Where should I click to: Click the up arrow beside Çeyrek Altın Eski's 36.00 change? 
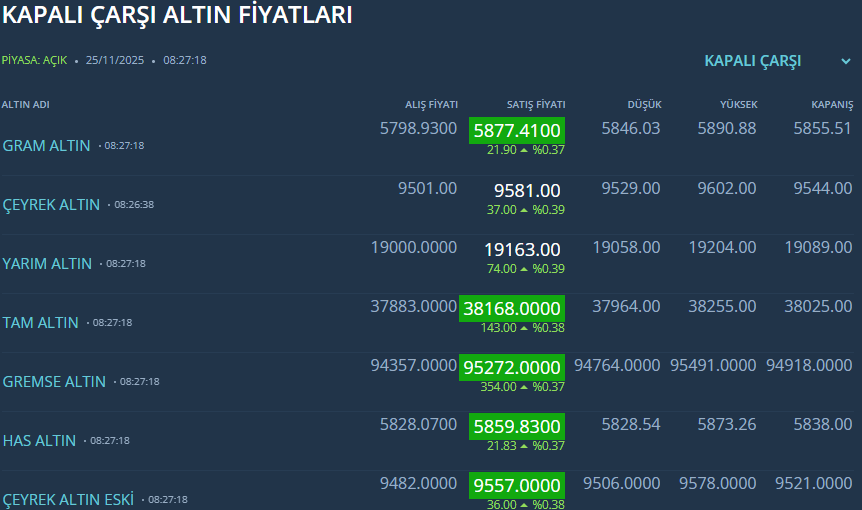(x=524, y=504)
